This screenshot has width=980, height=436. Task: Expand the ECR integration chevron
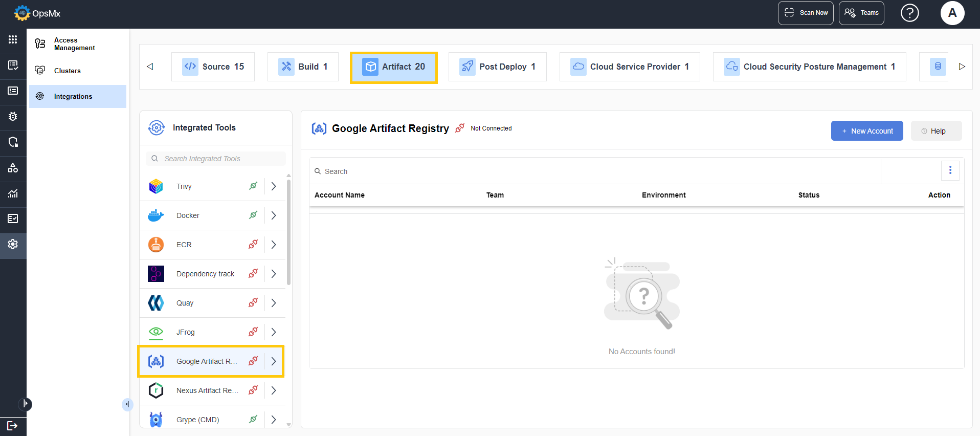[274, 245]
